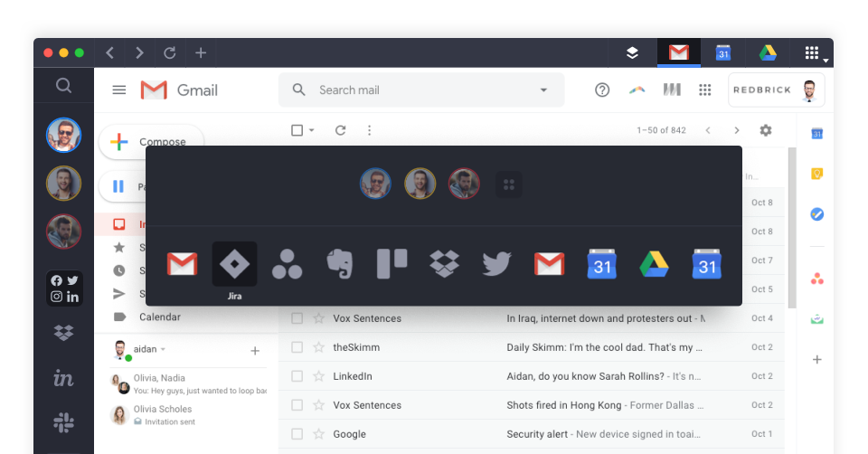Open InVision from the left sidebar
868x454 pixels.
(x=63, y=378)
